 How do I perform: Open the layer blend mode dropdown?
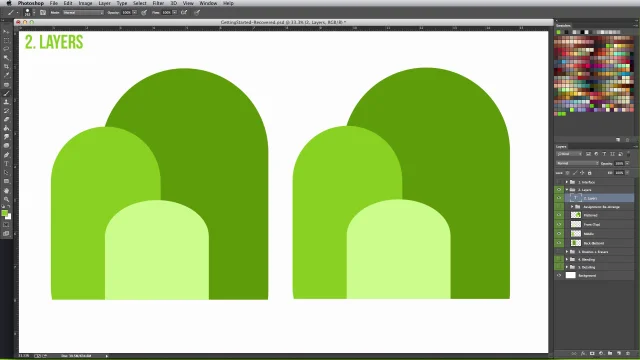pyautogui.click(x=577, y=163)
